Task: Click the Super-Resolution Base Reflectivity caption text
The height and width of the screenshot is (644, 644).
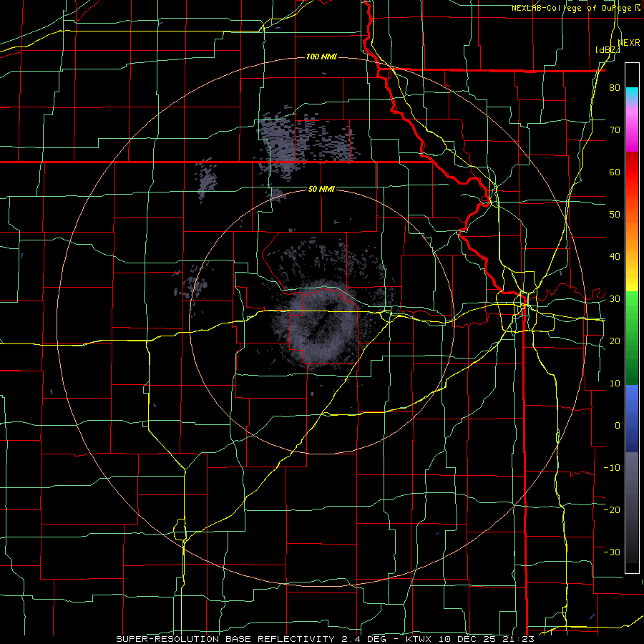Action: point(225,639)
